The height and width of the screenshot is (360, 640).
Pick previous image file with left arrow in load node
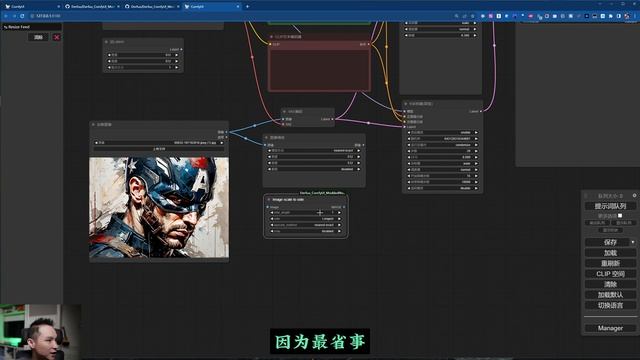pyautogui.click(x=96, y=143)
